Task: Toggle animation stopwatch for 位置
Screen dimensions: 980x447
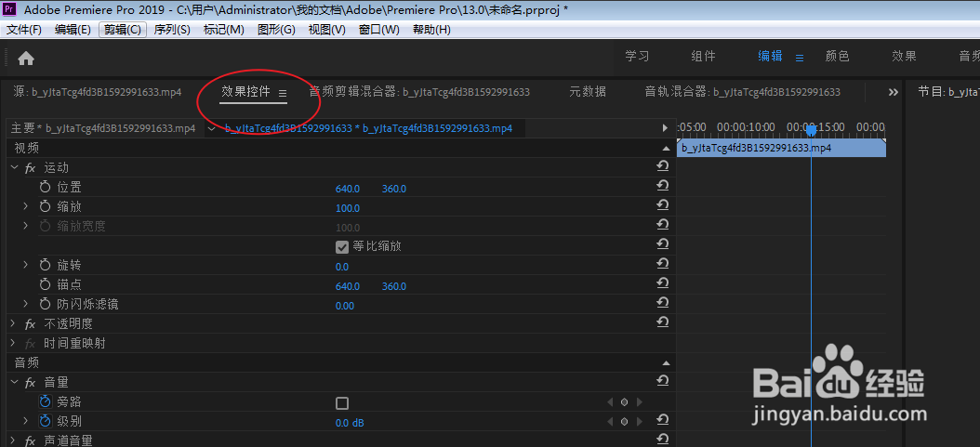Action: [x=45, y=187]
